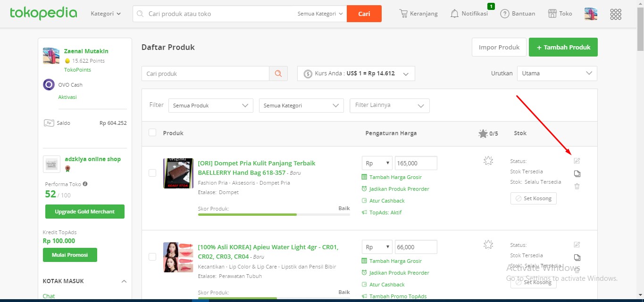Image resolution: width=644 pixels, height=302 pixels.
Task: Expand the Semua Kategori filter dropdown
Action: click(x=301, y=105)
